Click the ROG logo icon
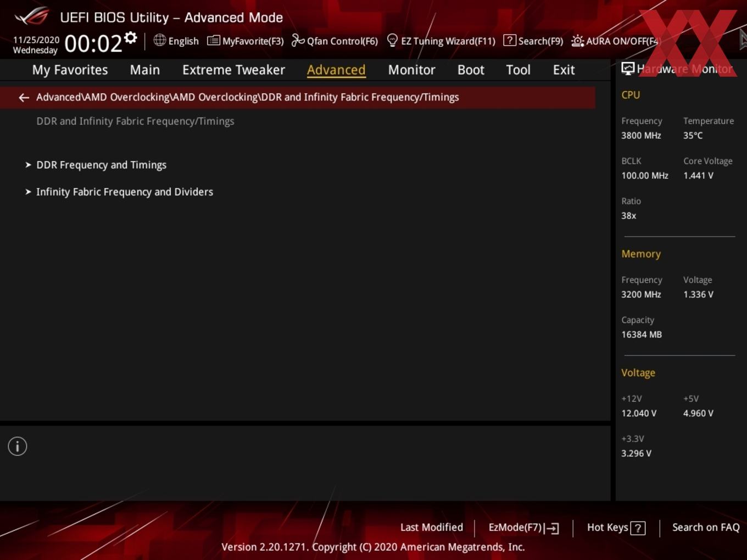The height and width of the screenshot is (560, 747). tap(31, 16)
